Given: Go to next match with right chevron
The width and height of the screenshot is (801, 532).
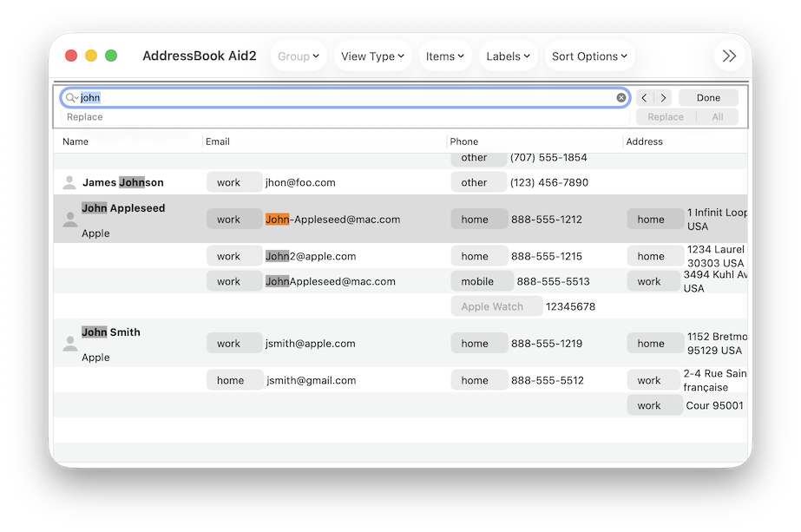Looking at the screenshot, I should (663, 97).
